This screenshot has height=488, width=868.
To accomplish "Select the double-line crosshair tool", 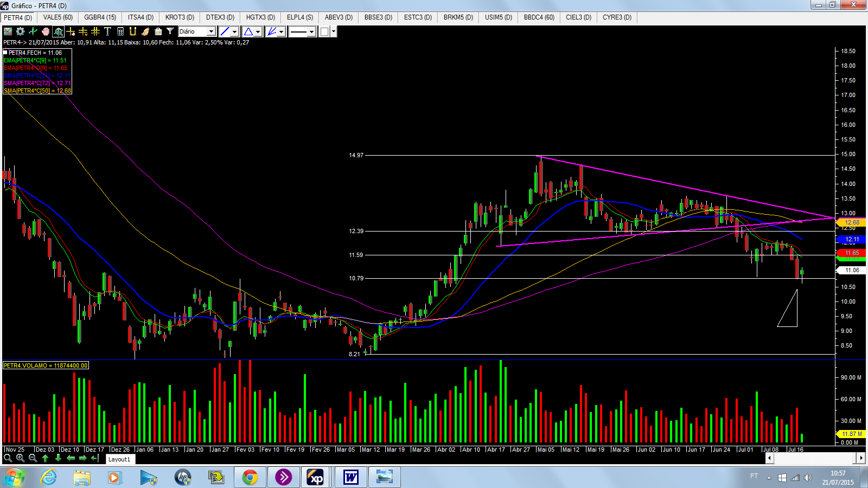I will (83, 31).
